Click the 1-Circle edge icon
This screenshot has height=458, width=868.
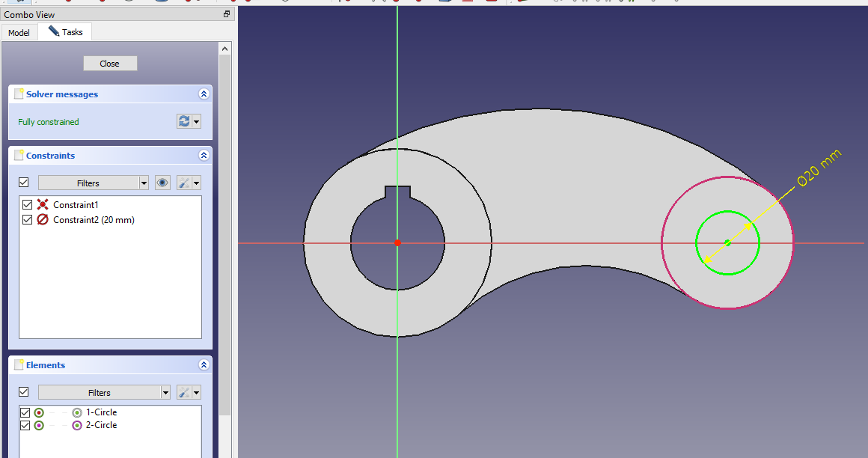[77, 412]
